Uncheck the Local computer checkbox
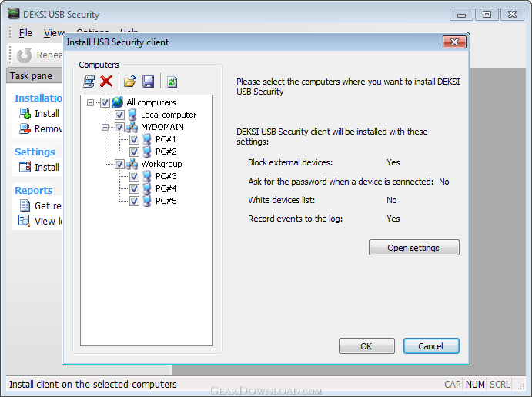 click(119, 115)
